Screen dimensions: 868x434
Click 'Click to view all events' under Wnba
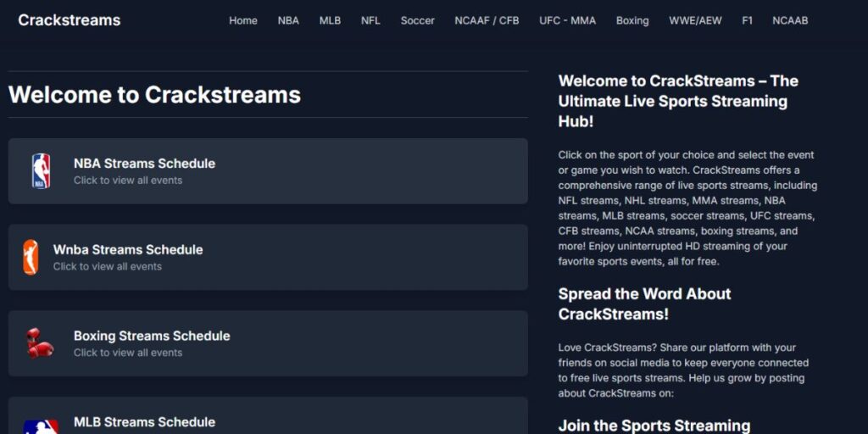coord(108,266)
